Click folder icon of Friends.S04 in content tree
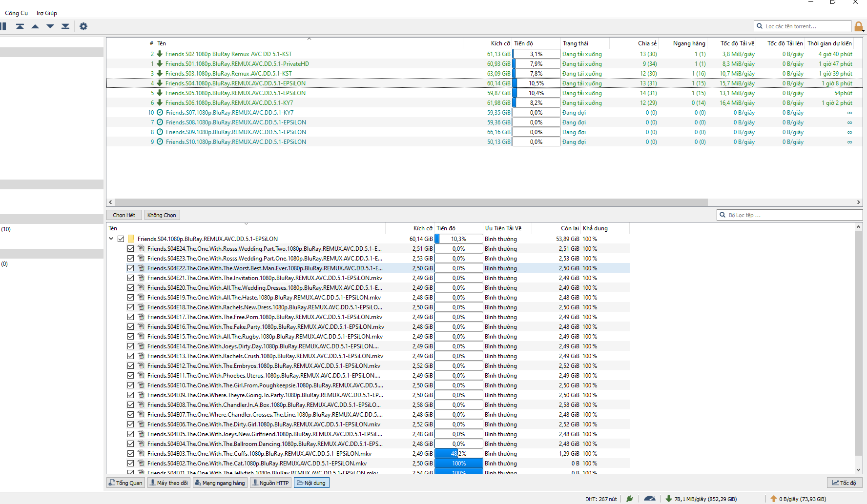Screen dimensions: 867x504 pyautogui.click(x=131, y=239)
